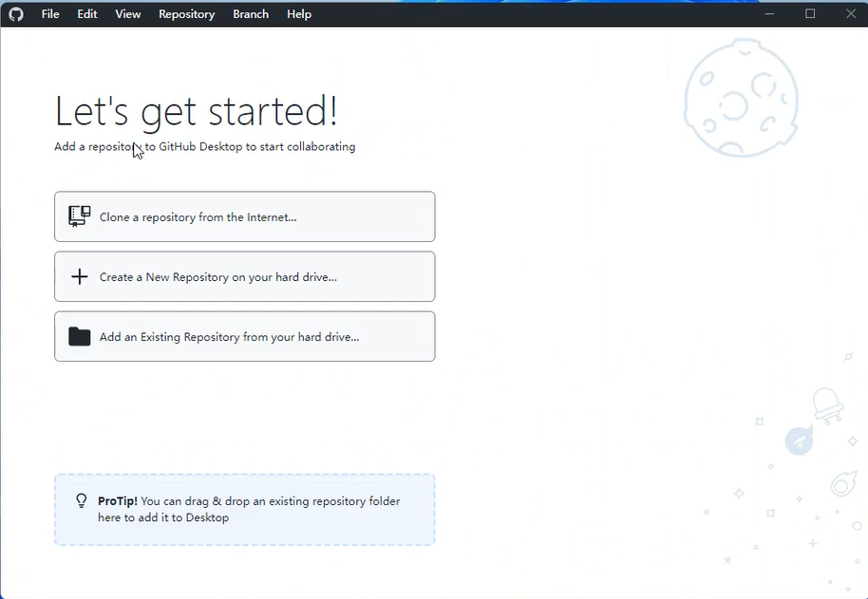
Task: Click the rocket illustration in the blue circle
Action: click(x=799, y=440)
